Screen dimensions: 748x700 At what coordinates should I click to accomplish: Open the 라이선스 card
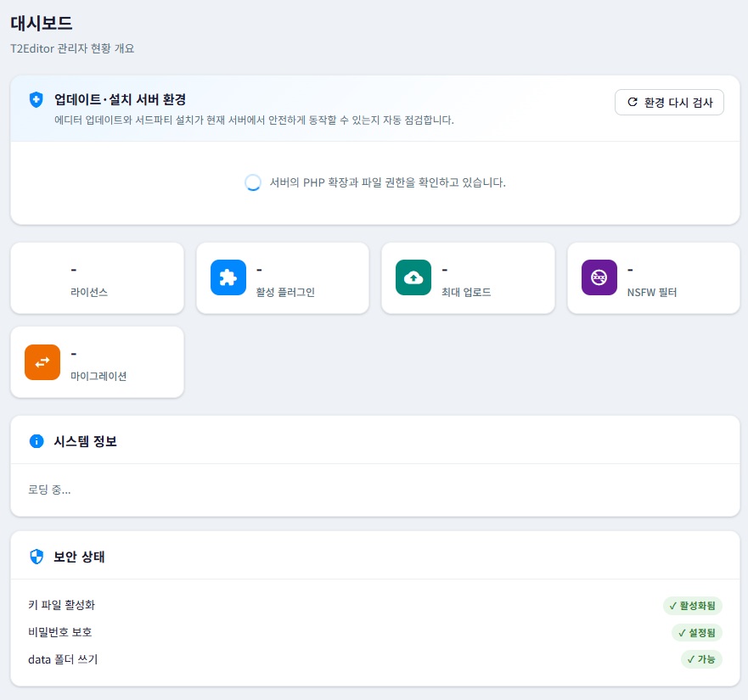97,278
